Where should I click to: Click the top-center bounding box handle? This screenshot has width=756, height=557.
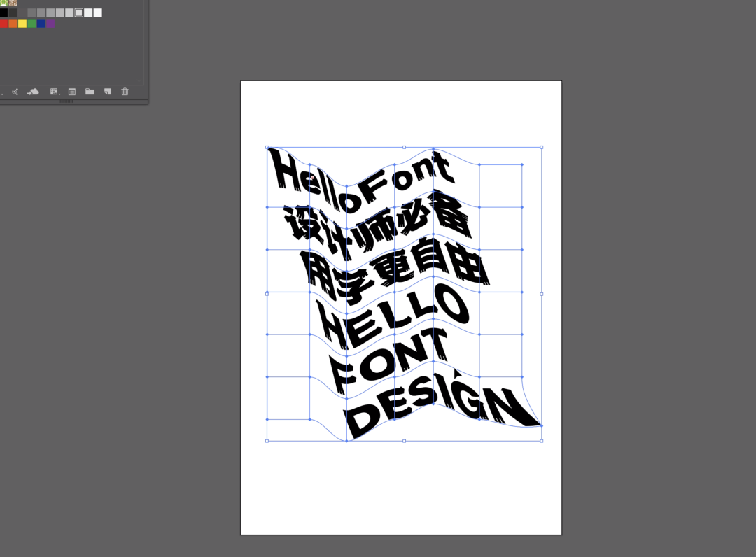(x=404, y=147)
